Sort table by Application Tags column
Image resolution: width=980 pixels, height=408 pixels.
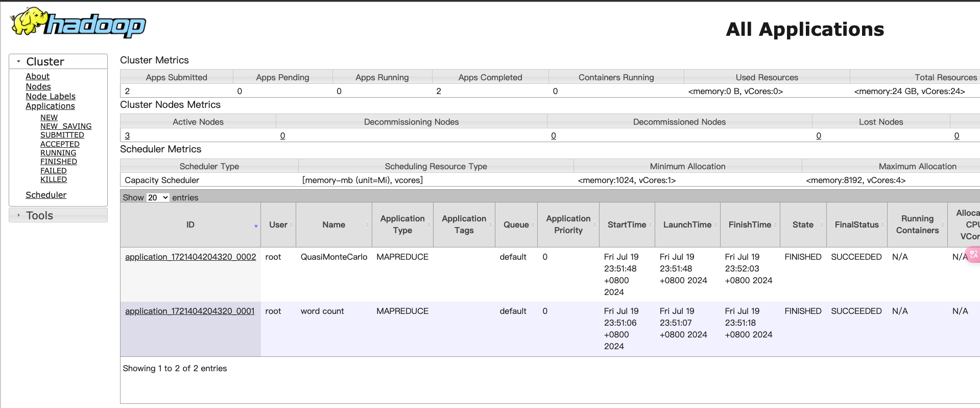[x=464, y=224]
